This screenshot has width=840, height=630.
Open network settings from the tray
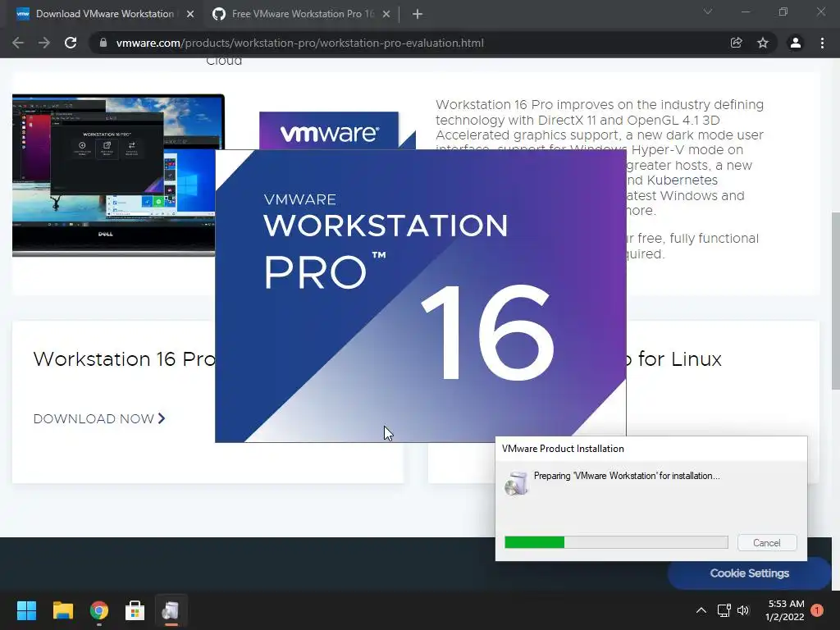click(x=724, y=610)
